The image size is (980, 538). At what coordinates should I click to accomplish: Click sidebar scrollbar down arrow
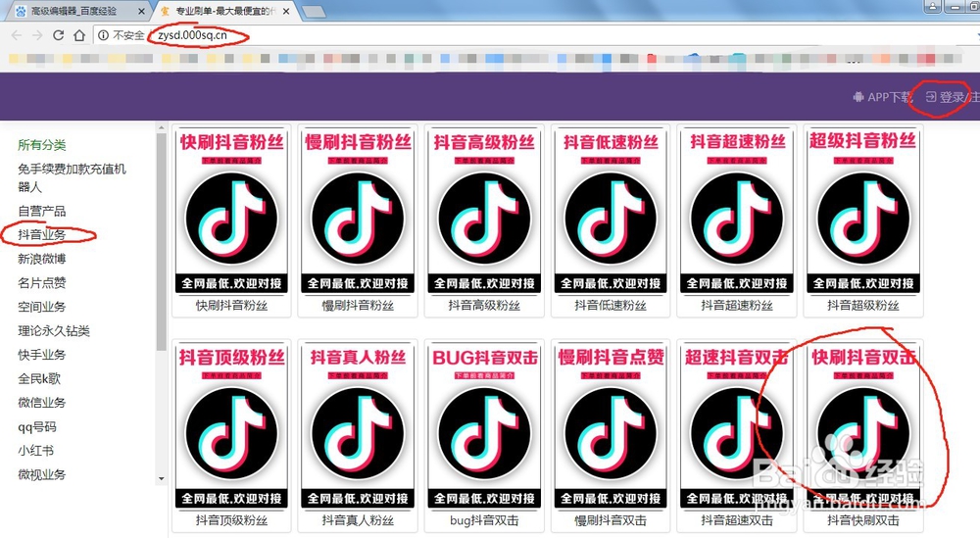click(162, 478)
